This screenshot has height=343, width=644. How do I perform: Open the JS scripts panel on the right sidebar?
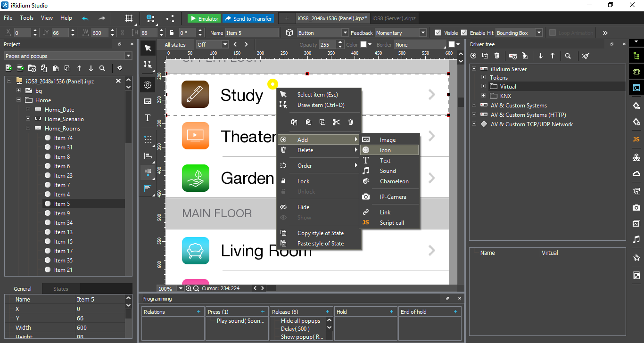(x=636, y=139)
